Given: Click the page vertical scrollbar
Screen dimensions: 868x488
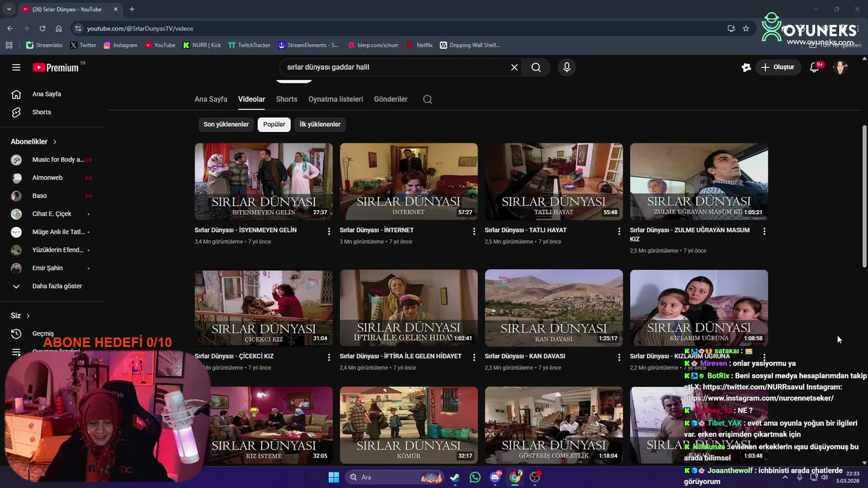Looking at the screenshot, I should point(864,197).
